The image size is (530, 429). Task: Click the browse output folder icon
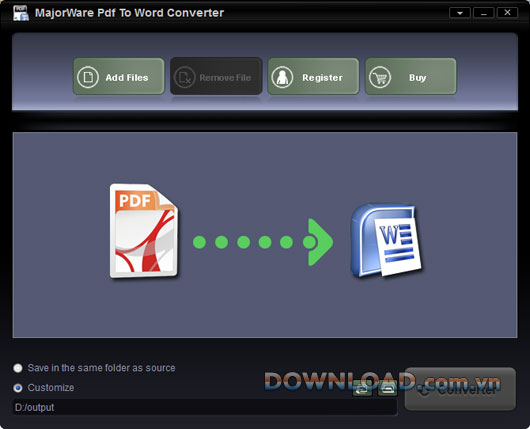362,389
